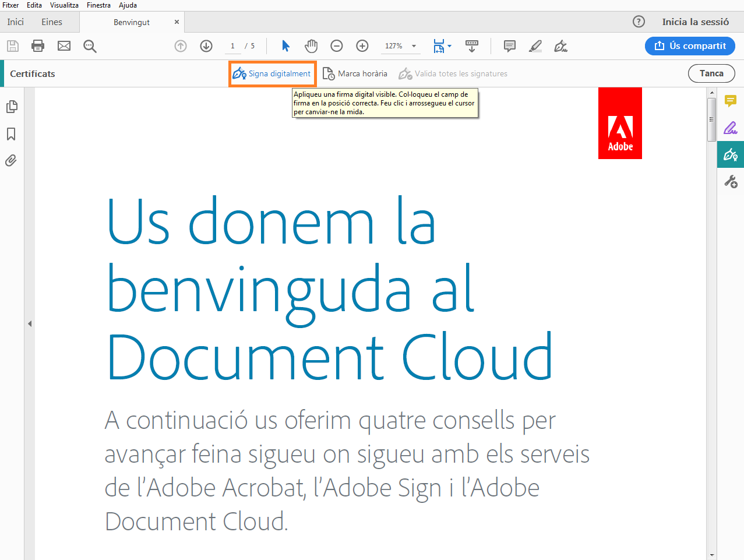Zoom in with plus circle
The image size is (744, 560).
click(362, 46)
